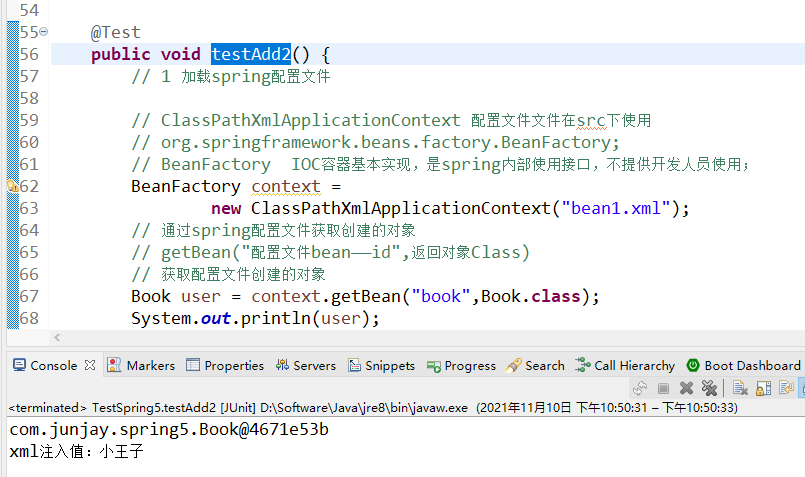Click the new keyword on line 63
This screenshot has height=477, width=805.
tap(226, 208)
